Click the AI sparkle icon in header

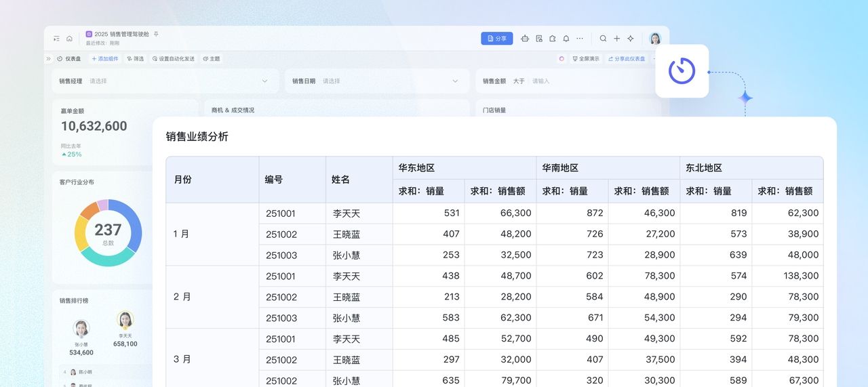(631, 39)
